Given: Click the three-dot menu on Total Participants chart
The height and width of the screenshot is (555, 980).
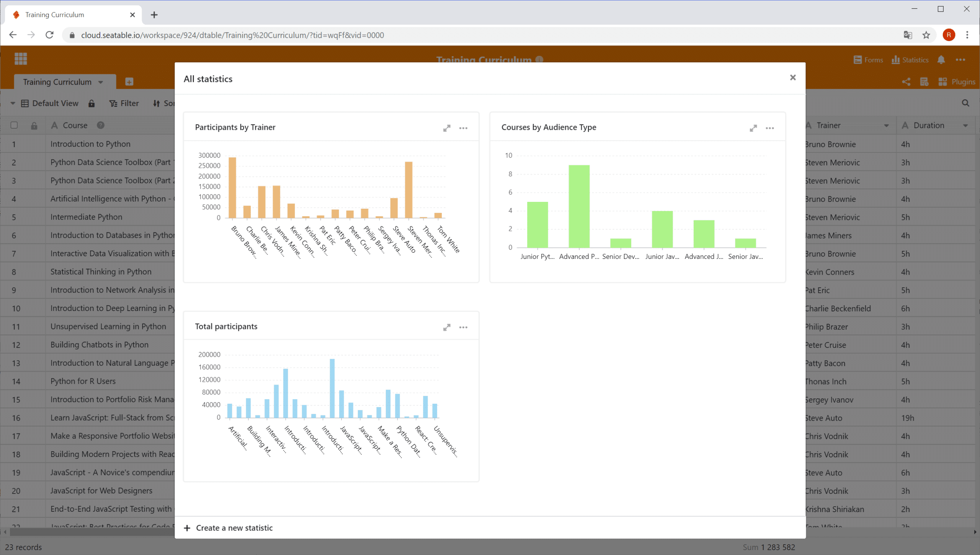Looking at the screenshot, I should tap(463, 327).
